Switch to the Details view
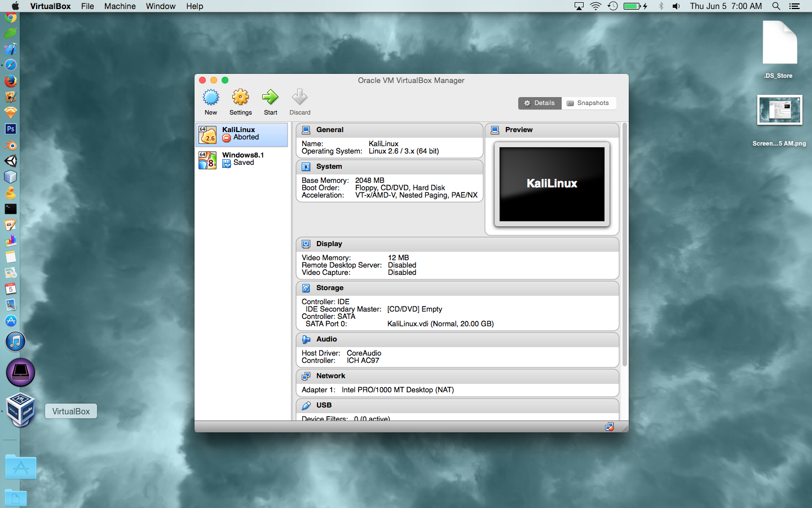The width and height of the screenshot is (812, 508). pyautogui.click(x=540, y=103)
